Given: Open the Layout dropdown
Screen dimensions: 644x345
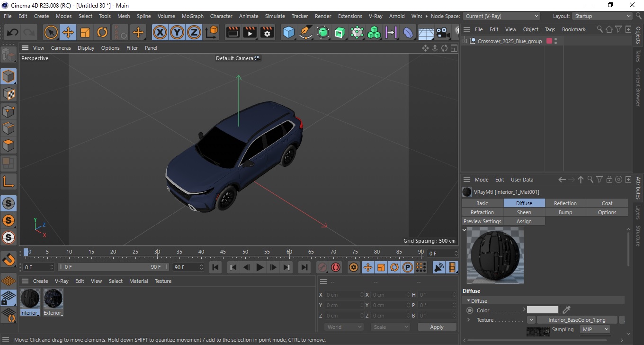Looking at the screenshot, I should (x=602, y=16).
